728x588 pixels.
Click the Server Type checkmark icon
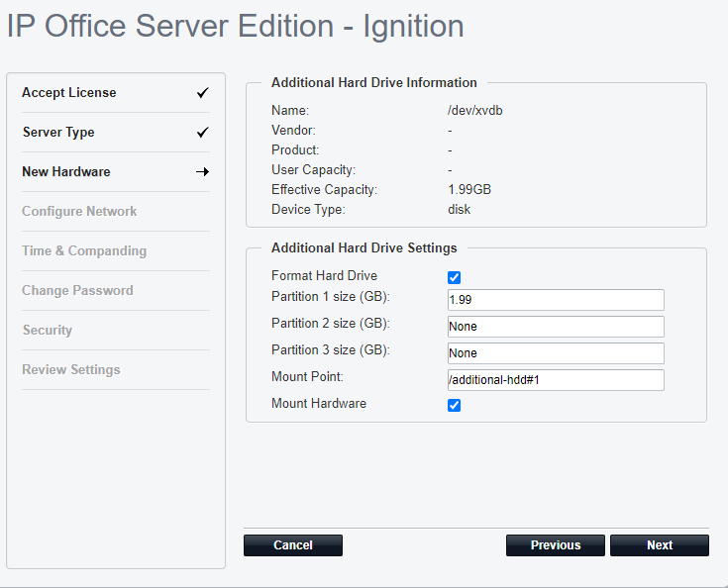tap(203, 133)
